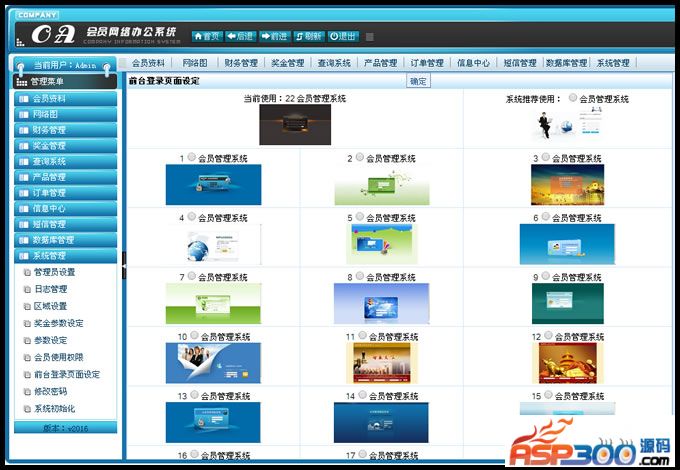This screenshot has height=470, width=680.
Task: Click the 退出 logout power button
Action: 343,36
